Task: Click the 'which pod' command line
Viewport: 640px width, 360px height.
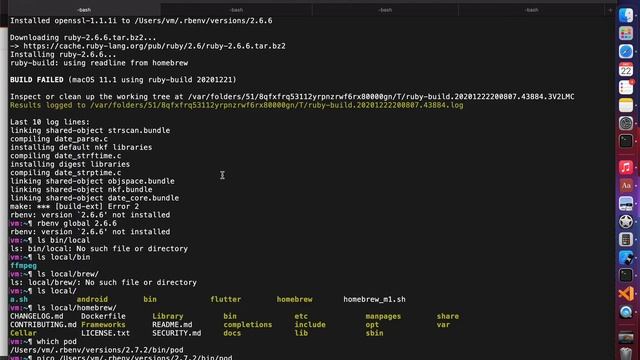Action: (57, 342)
